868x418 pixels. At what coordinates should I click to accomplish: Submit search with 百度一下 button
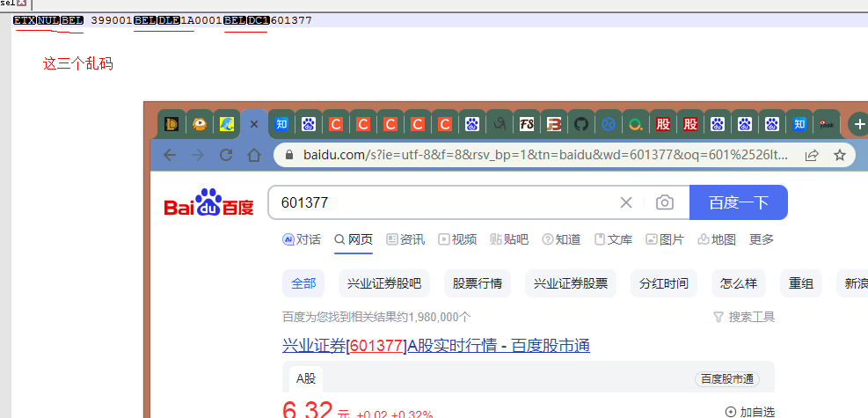[739, 202]
